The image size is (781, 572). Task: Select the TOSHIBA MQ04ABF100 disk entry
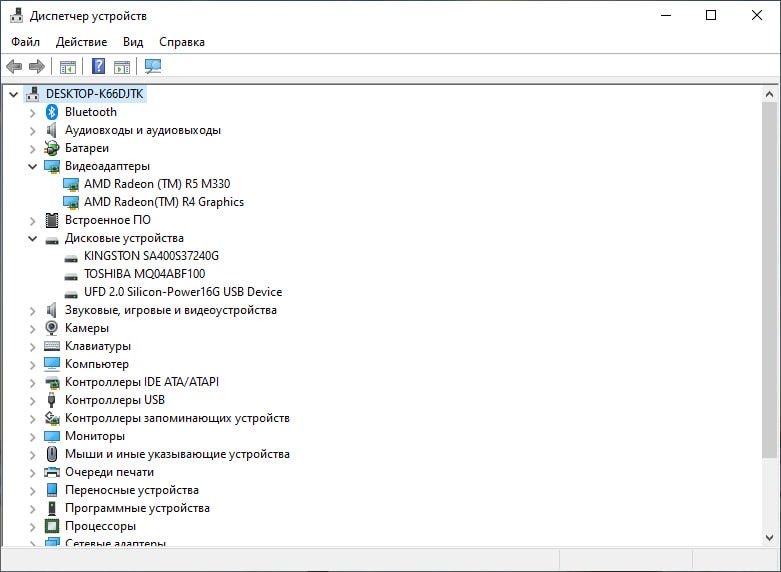(x=144, y=274)
